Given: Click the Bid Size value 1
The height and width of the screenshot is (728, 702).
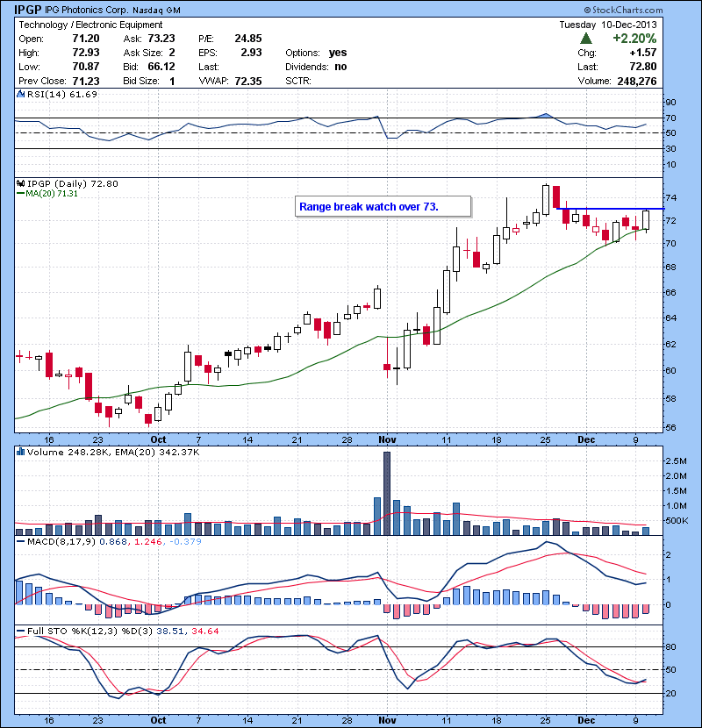Looking at the screenshot, I should [x=172, y=81].
